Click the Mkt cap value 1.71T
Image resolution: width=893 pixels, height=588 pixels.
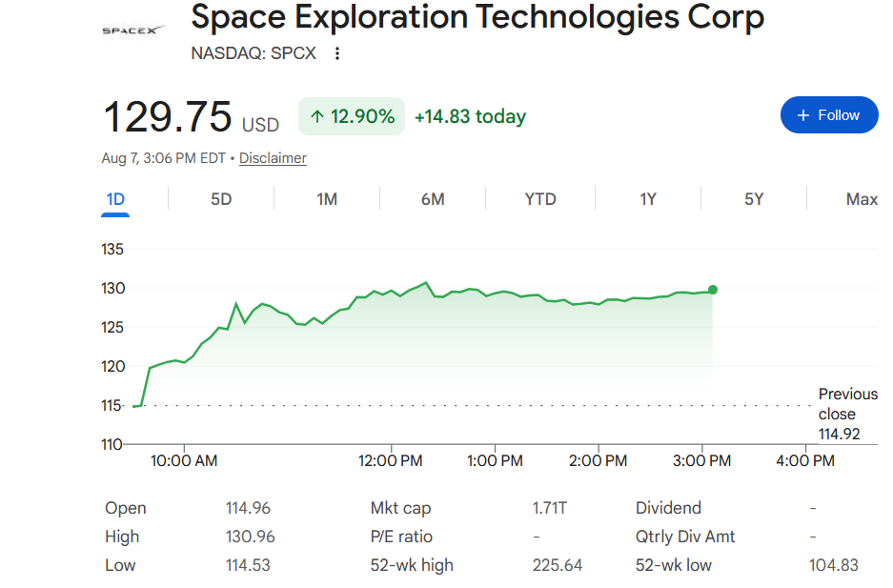tap(550, 508)
